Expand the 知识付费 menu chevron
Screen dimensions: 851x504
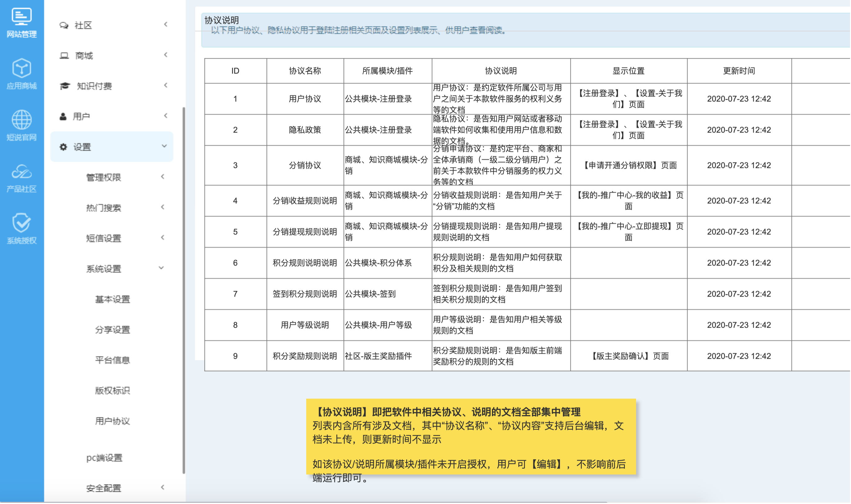coord(166,85)
